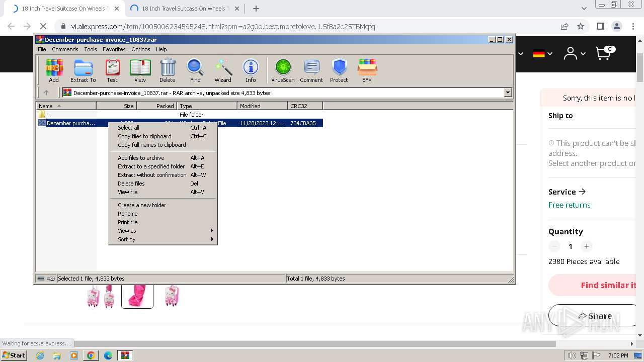
Task: Choose Print file from context menu
Action: pyautogui.click(x=163, y=222)
